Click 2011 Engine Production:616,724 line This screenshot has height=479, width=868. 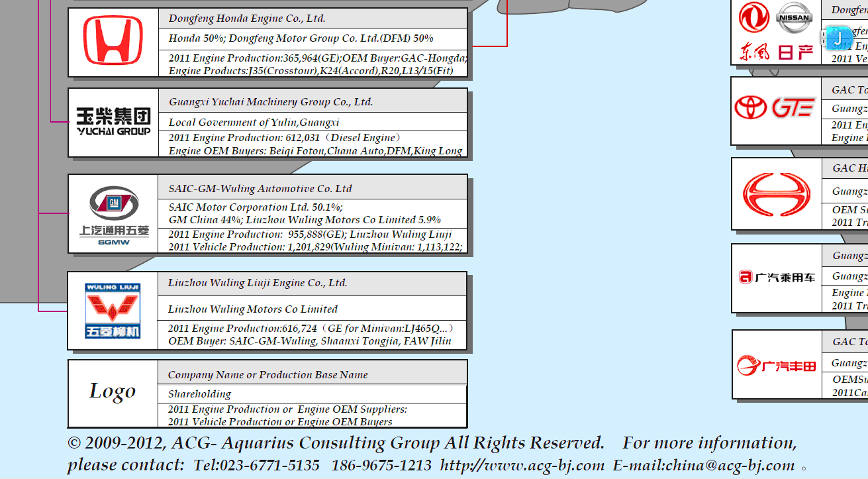tap(311, 329)
